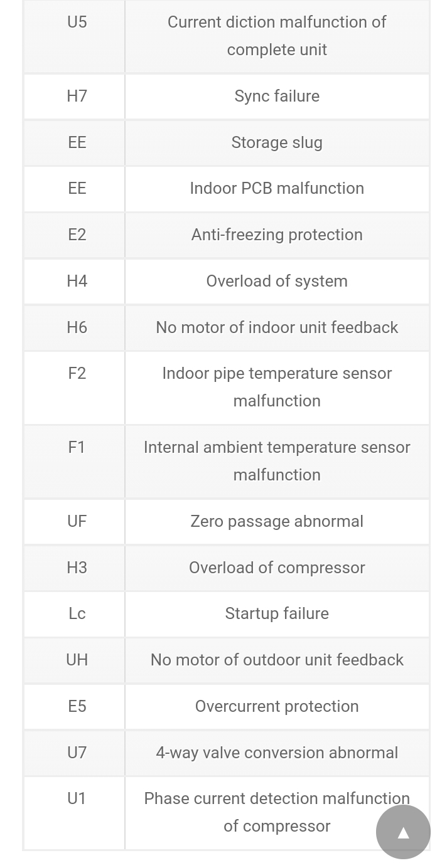Select the 'Storage slug' description text
447x868 pixels.
277,142
